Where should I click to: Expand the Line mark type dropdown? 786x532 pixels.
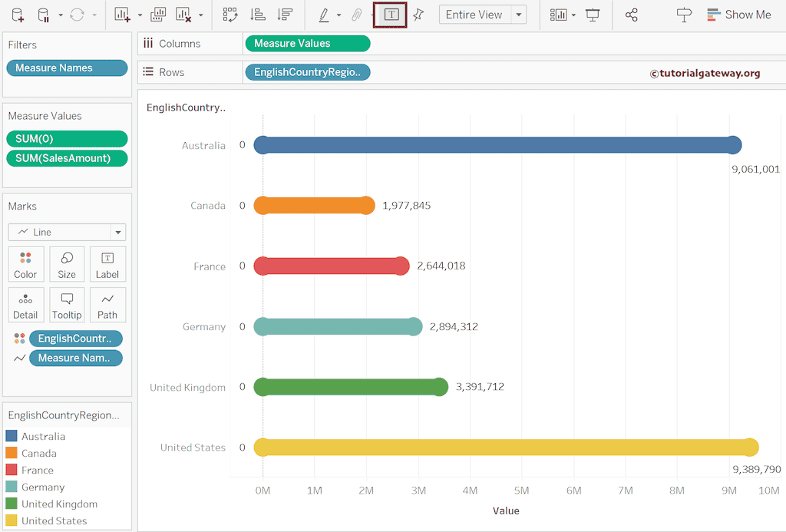[117, 232]
